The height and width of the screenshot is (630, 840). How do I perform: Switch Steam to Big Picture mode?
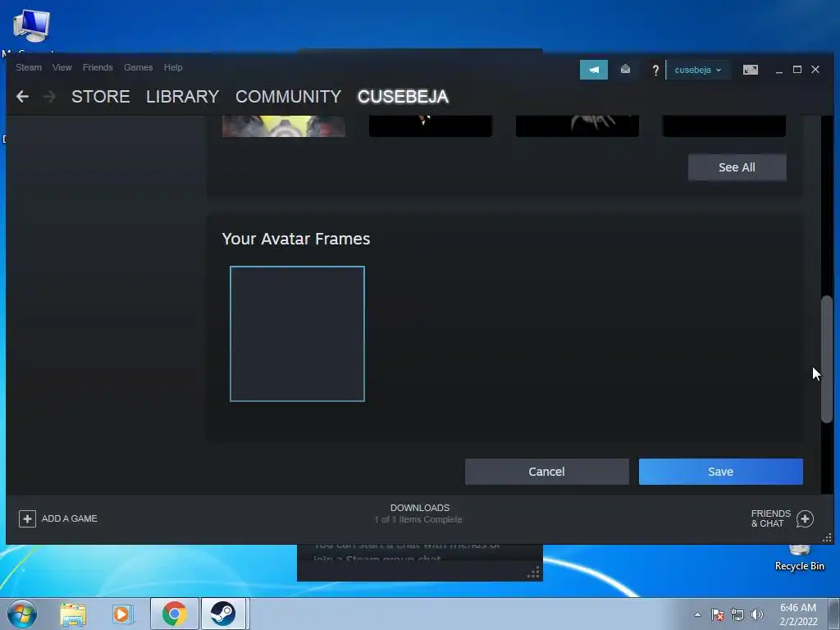click(x=750, y=70)
